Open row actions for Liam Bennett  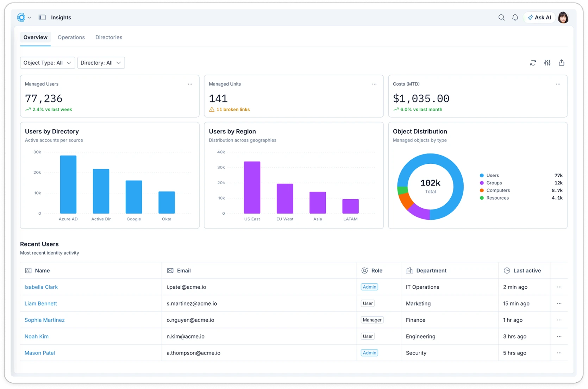[559, 303]
